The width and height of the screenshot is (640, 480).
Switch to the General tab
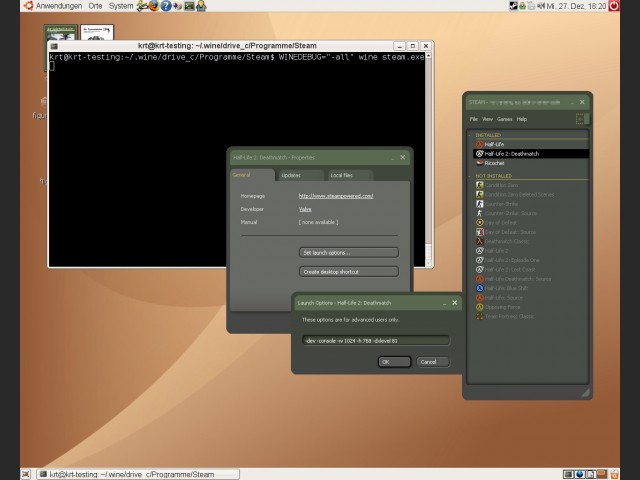[252, 175]
